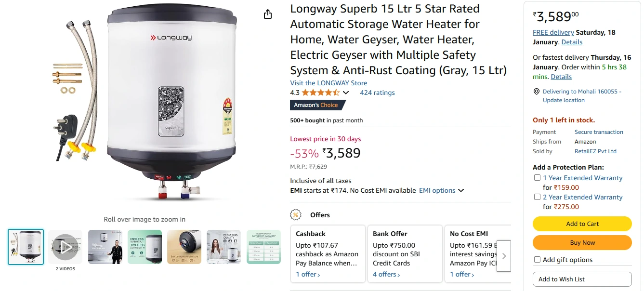Viewport: 644px width, 291px height.
Task: Expand the EMI options dropdown
Action: (441, 190)
